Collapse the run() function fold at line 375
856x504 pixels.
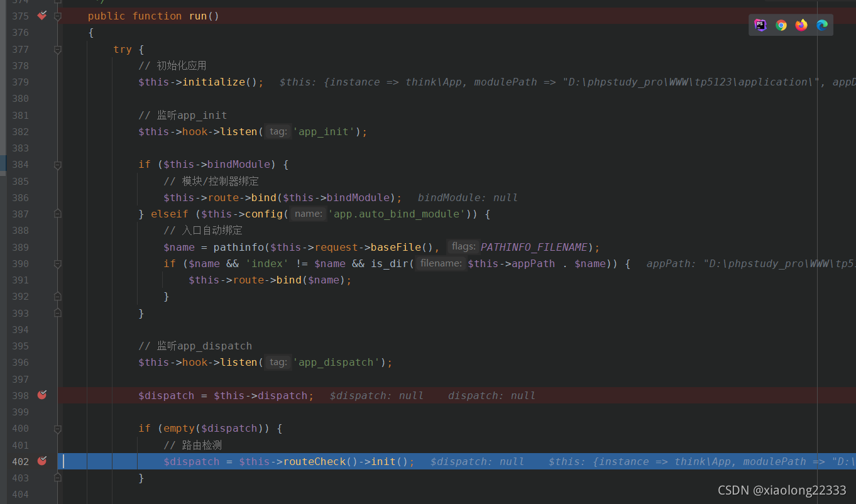point(58,16)
